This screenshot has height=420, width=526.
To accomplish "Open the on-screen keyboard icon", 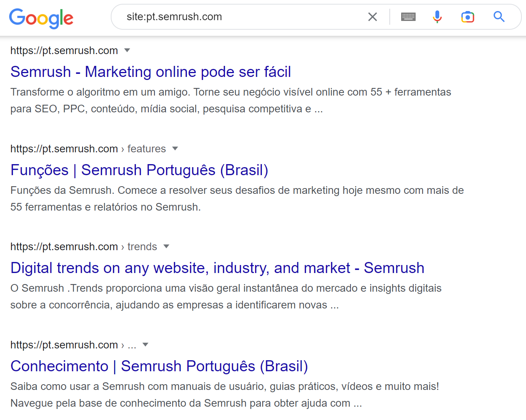I will click(x=408, y=17).
